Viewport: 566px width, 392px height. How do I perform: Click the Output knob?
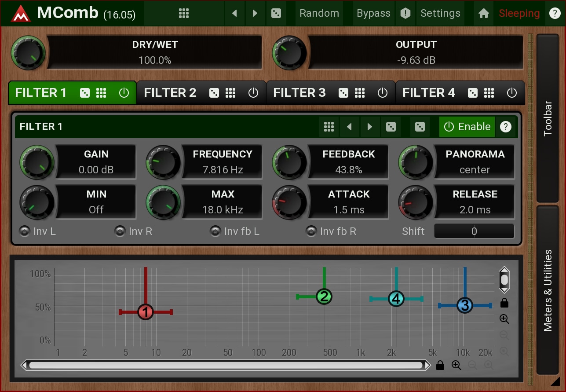pyautogui.click(x=289, y=52)
